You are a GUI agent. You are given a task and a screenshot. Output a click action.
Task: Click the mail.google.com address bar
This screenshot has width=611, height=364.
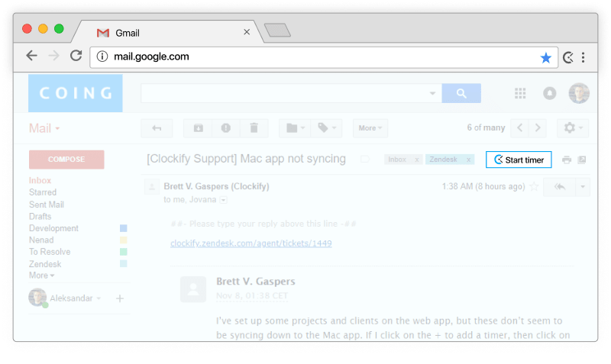click(x=323, y=57)
